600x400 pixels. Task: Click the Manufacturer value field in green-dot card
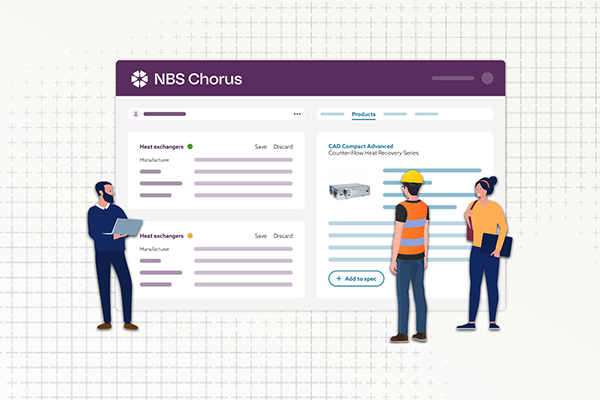coord(243,160)
